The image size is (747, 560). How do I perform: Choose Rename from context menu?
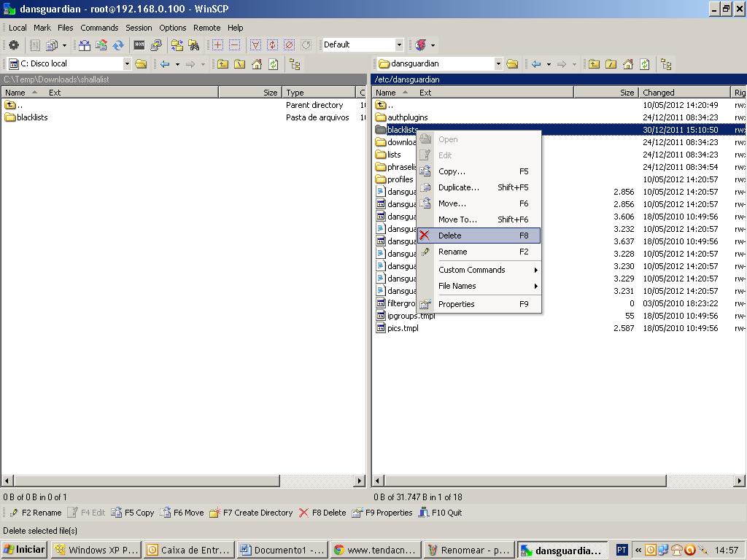click(x=479, y=252)
